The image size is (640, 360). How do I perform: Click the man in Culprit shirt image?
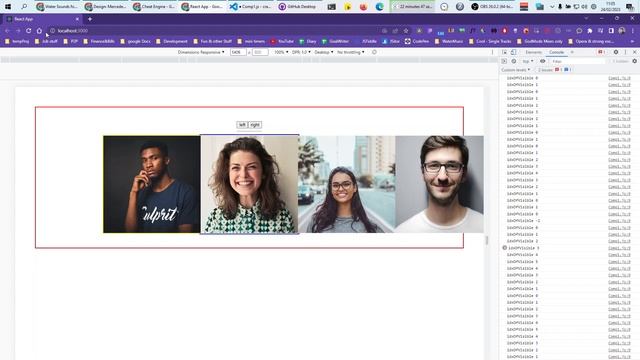(x=151, y=184)
